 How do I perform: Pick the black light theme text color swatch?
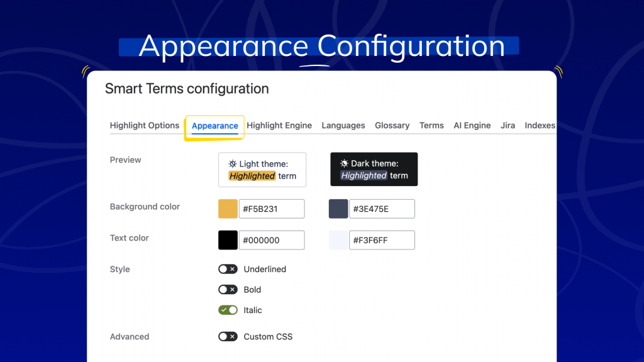click(x=228, y=240)
